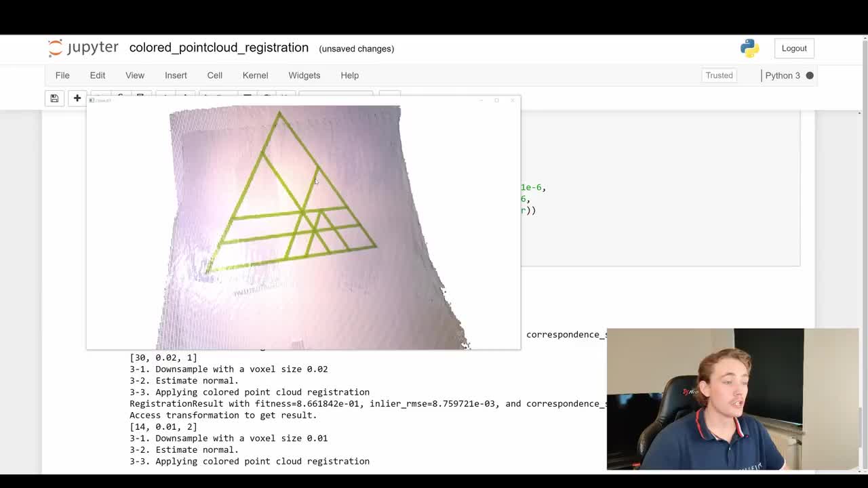This screenshot has height=488, width=868.
Task: Click "3-1. Downsample with a voxel size 0.01"
Action: (229, 438)
